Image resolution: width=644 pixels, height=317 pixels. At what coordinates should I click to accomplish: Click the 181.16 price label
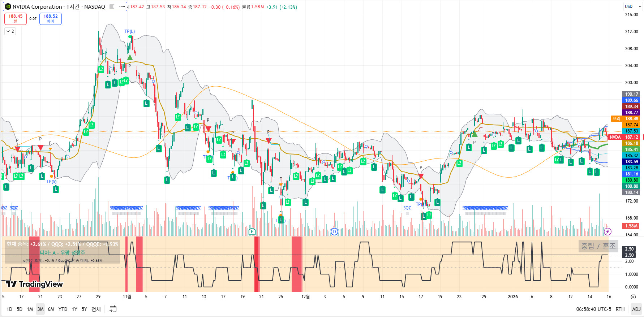[632, 174]
